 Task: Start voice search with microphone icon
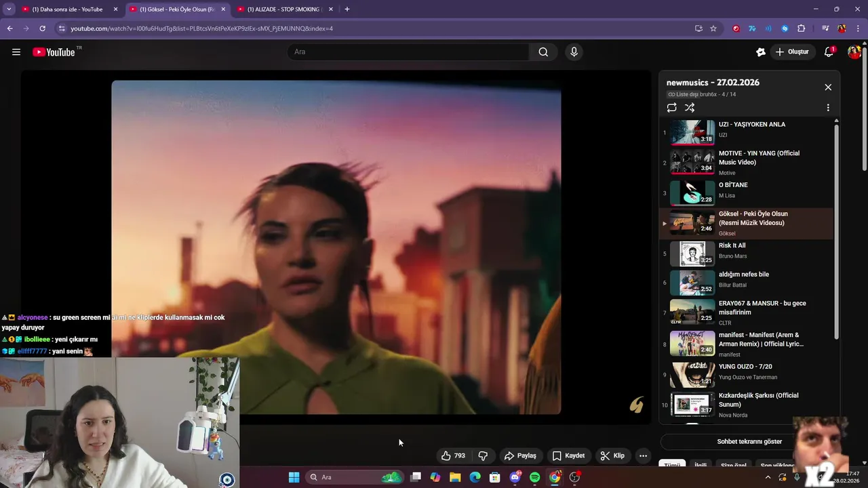coord(574,52)
